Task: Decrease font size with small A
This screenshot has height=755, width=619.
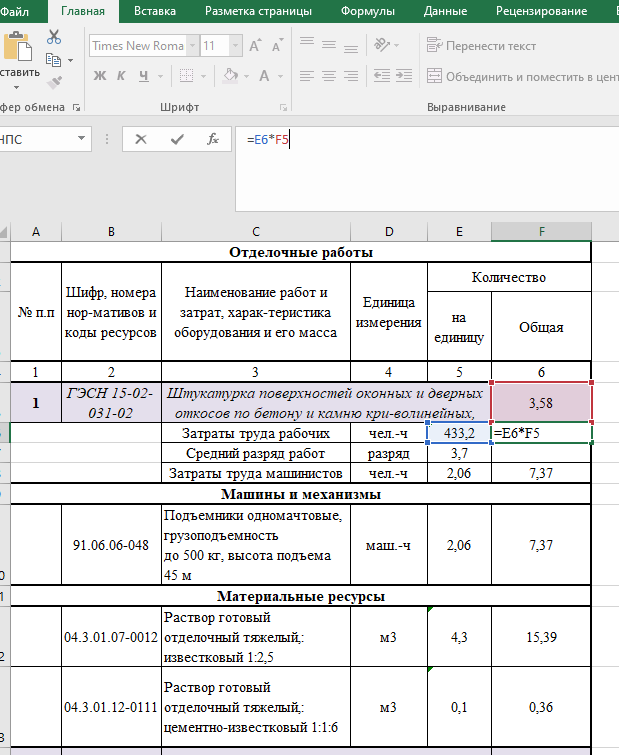Action: coord(277,46)
